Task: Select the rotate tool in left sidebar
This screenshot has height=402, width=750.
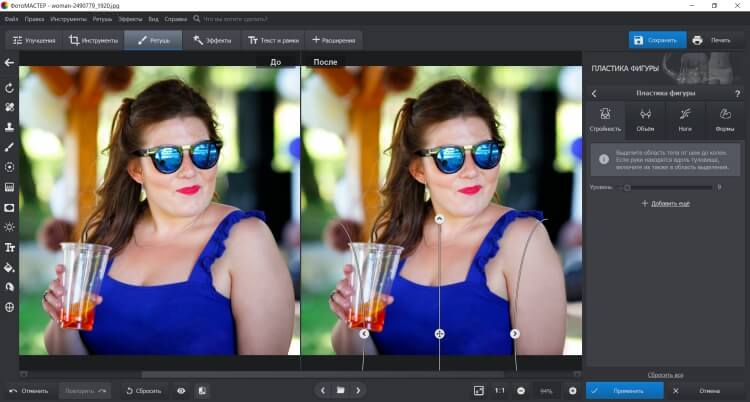Action: [9, 88]
